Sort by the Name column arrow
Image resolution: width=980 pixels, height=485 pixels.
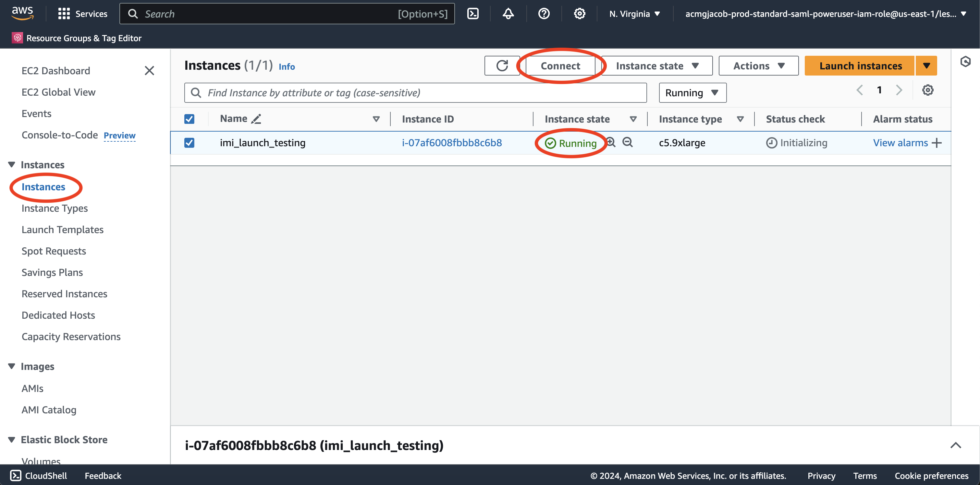pyautogui.click(x=376, y=119)
